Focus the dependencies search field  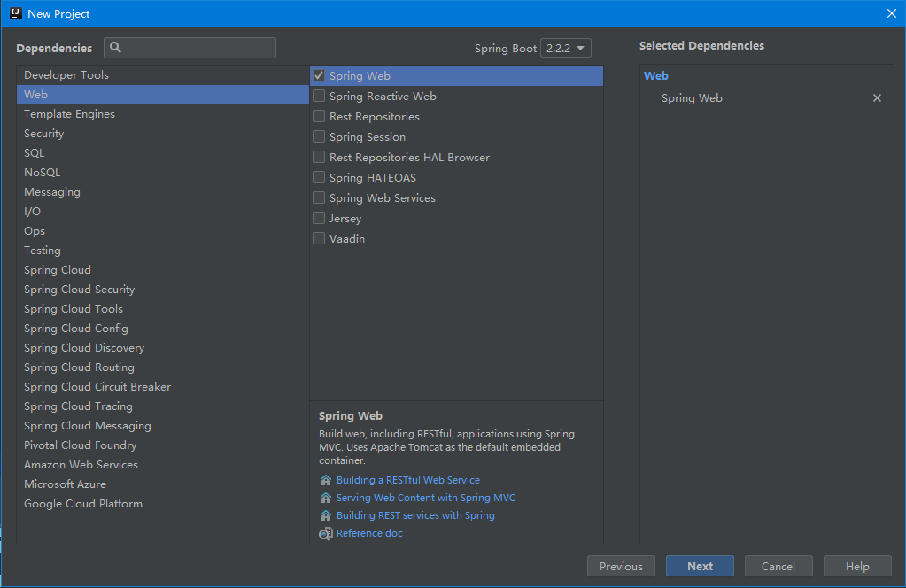(190, 48)
